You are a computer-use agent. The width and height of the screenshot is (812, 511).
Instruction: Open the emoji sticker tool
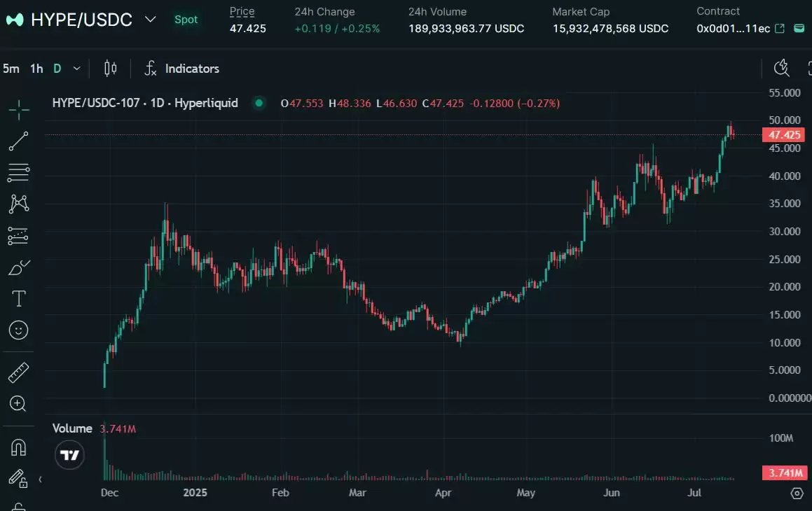[19, 330]
